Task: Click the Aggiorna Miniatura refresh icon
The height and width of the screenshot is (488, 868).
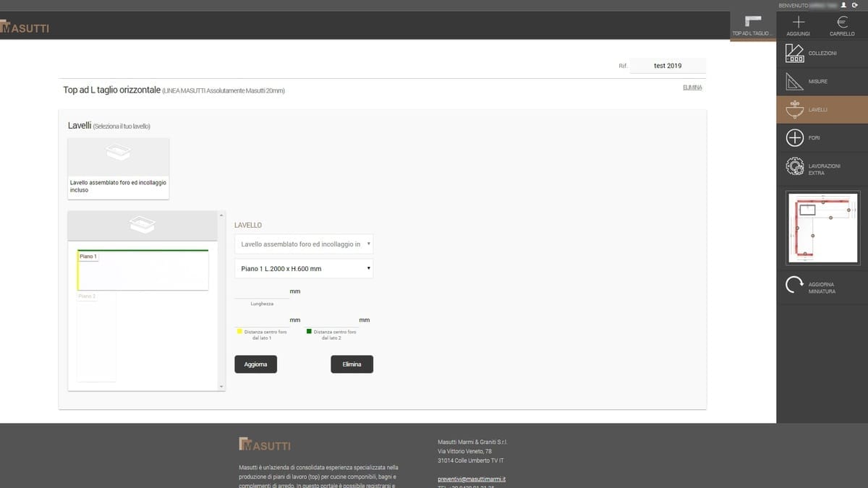Action: pyautogui.click(x=794, y=285)
